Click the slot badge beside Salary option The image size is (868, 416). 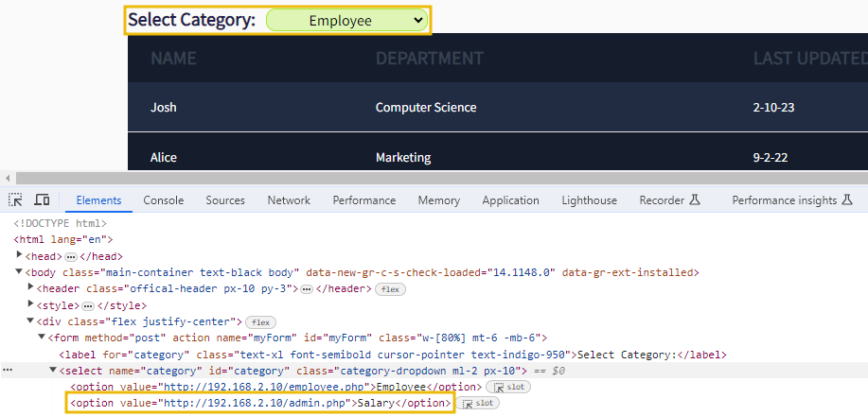[480, 403]
